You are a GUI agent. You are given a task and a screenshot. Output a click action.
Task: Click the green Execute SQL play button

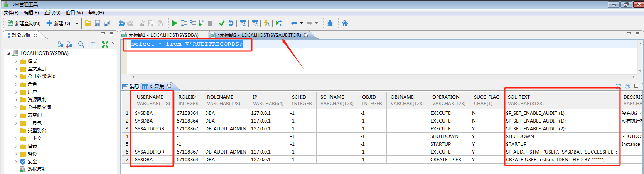click(174, 23)
